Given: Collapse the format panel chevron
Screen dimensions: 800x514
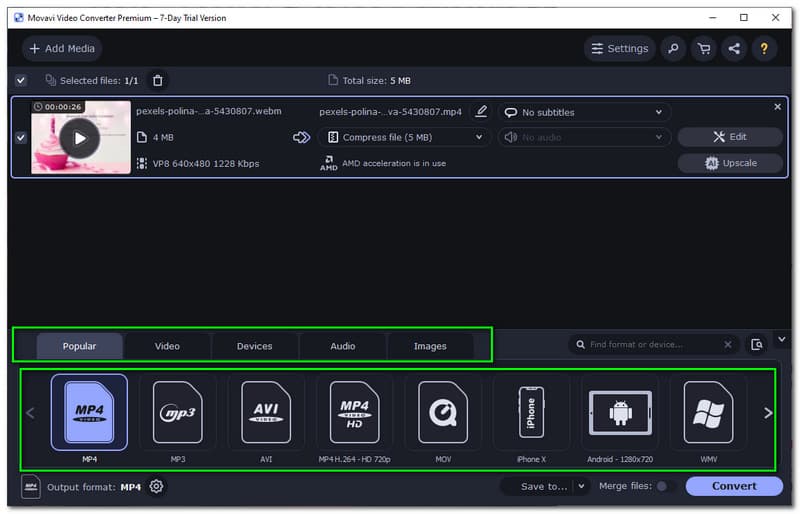Looking at the screenshot, I should pos(781,339).
